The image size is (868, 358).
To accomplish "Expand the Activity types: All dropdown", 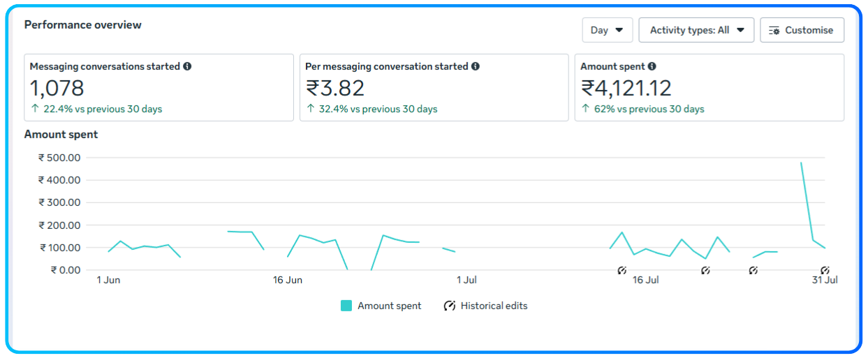I will coord(696,30).
